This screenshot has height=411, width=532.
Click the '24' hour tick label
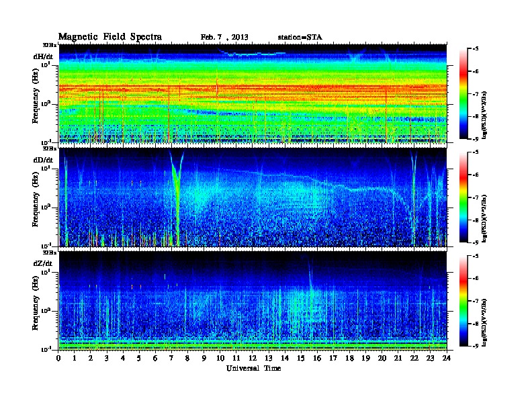click(x=447, y=358)
